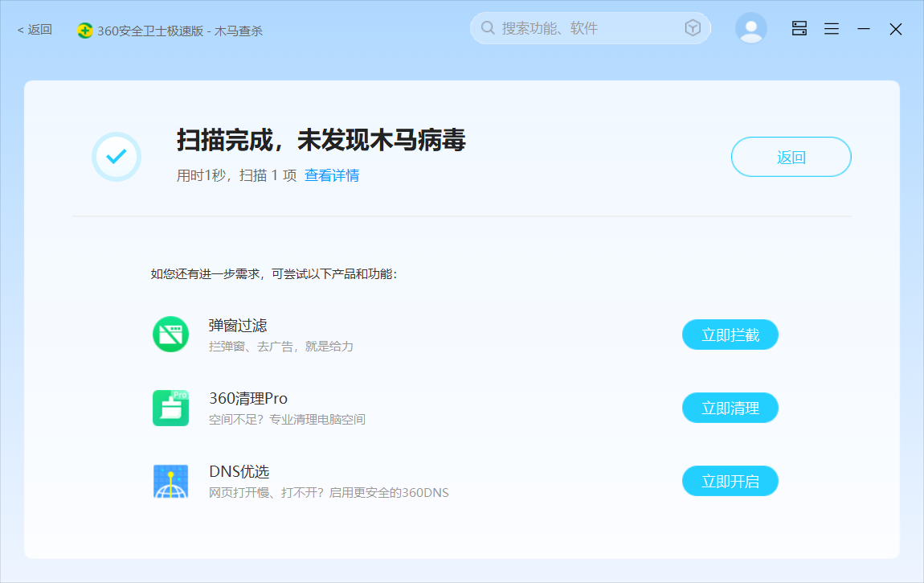Image resolution: width=924 pixels, height=583 pixels.
Task: Open the hamburger main menu
Action: (832, 28)
